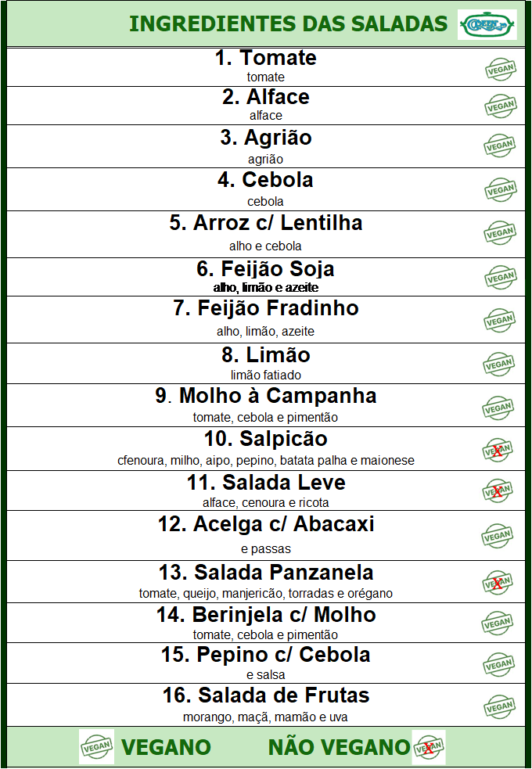Click the NÃO VEGANO legend label

[338, 748]
